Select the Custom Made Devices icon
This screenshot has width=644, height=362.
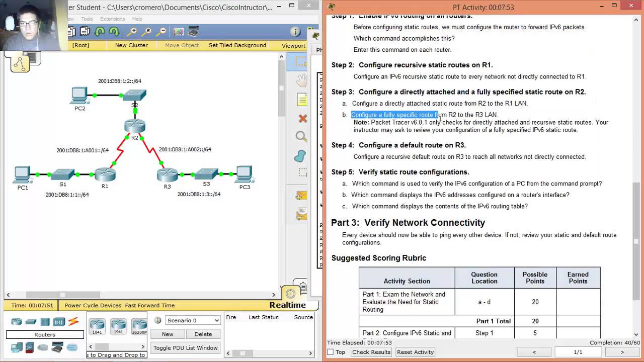57,347
